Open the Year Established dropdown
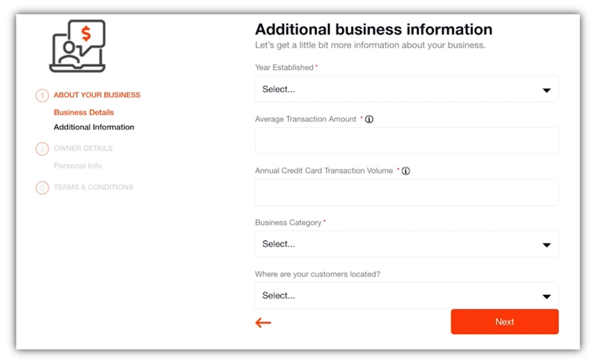This screenshot has height=364, width=598. pos(407,89)
